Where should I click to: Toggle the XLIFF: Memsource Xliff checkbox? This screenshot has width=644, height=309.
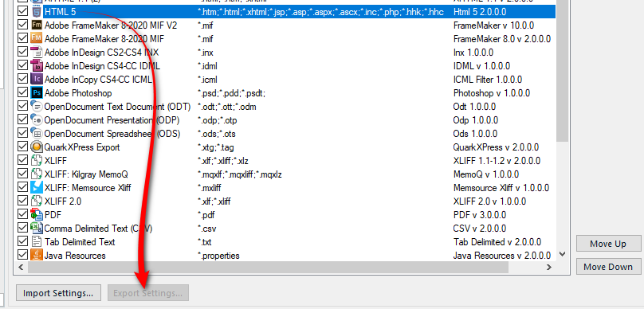pos(22,188)
